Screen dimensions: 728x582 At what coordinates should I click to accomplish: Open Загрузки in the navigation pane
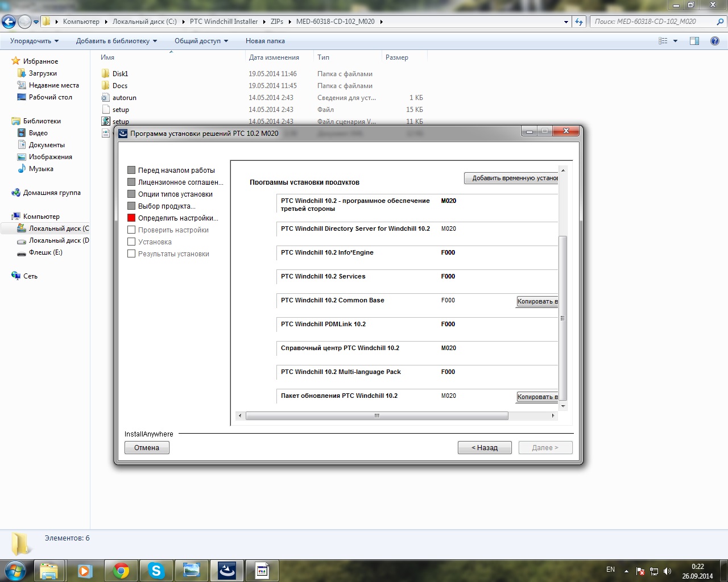pos(43,73)
